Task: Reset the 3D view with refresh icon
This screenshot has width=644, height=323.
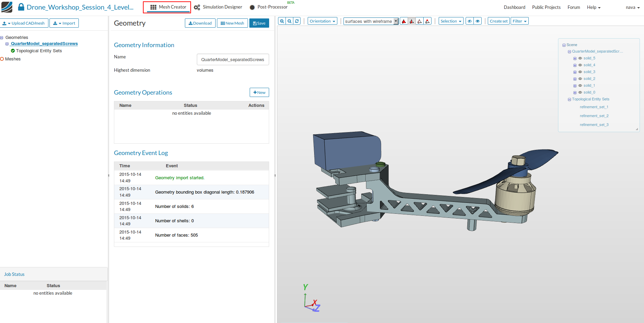Action: (297, 21)
